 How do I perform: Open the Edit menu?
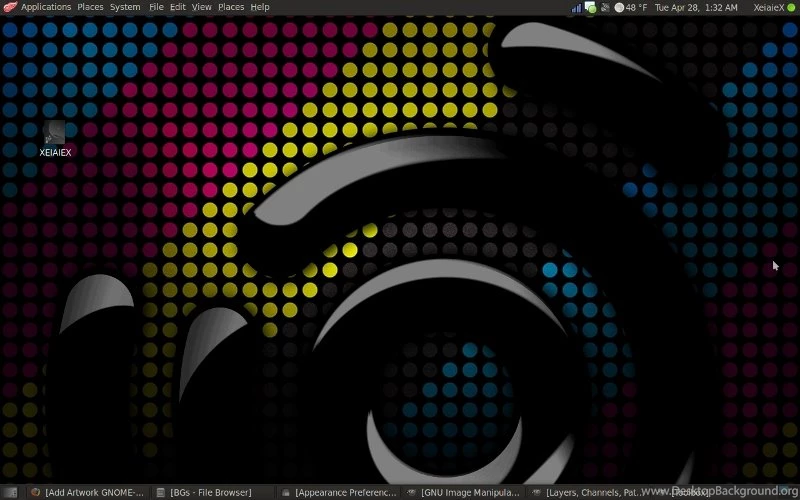click(178, 7)
